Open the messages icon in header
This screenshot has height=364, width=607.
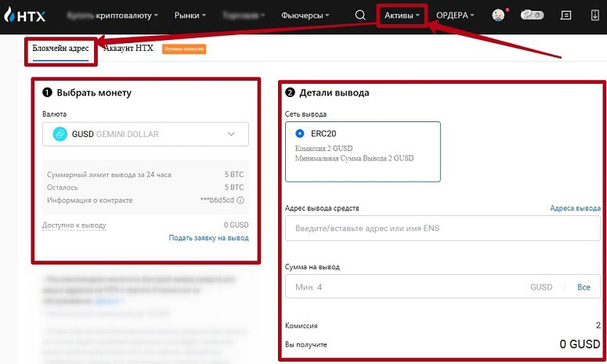pos(566,15)
